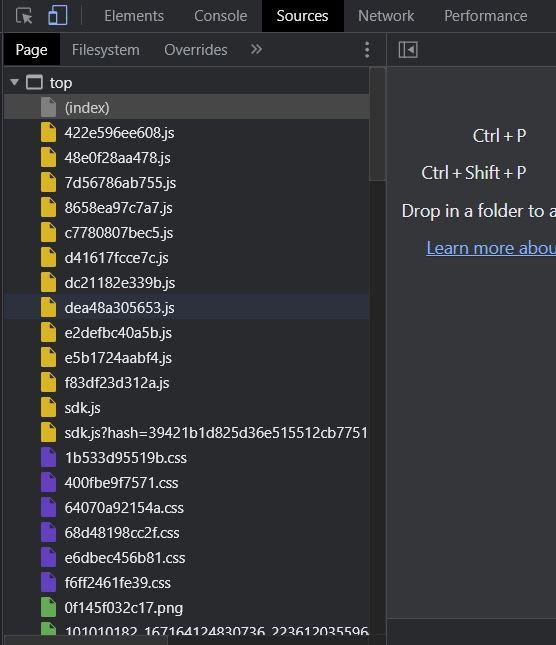Image resolution: width=556 pixels, height=645 pixels.
Task: Open 64070a92154a.css file
Action: (186, 508)
